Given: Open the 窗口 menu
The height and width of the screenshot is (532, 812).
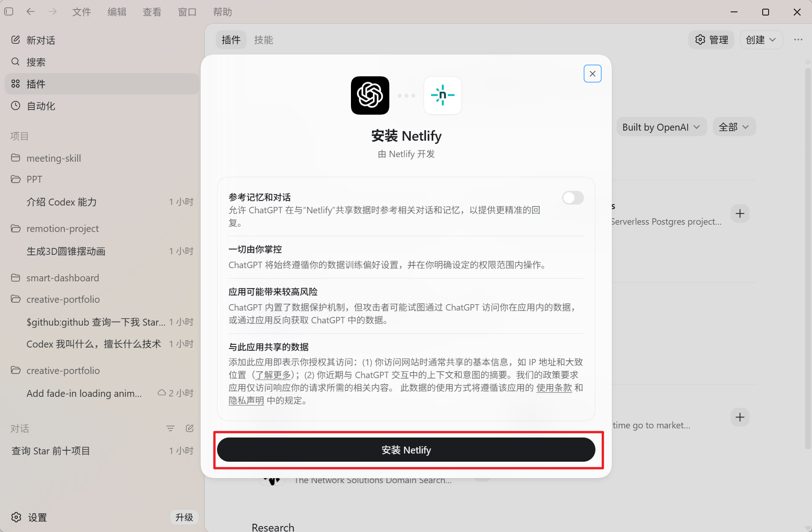Looking at the screenshot, I should pos(187,12).
